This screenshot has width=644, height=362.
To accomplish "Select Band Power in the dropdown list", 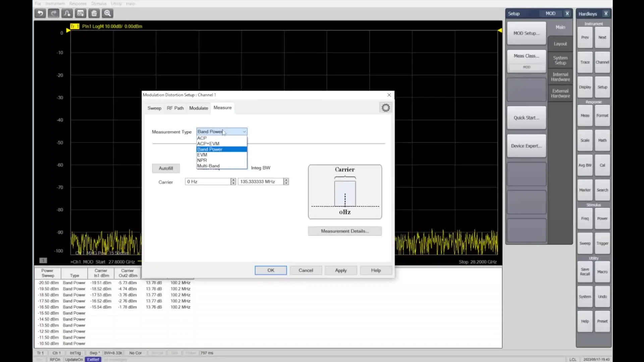I will 222,149.
